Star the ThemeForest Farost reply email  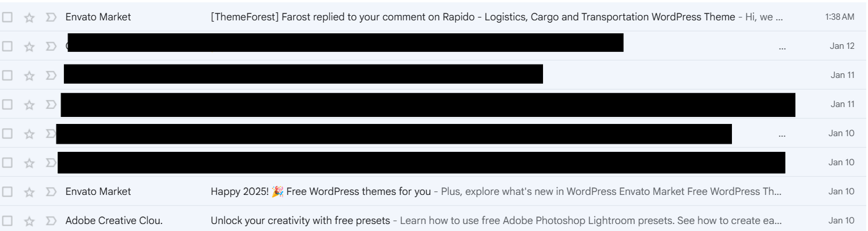pos(29,17)
